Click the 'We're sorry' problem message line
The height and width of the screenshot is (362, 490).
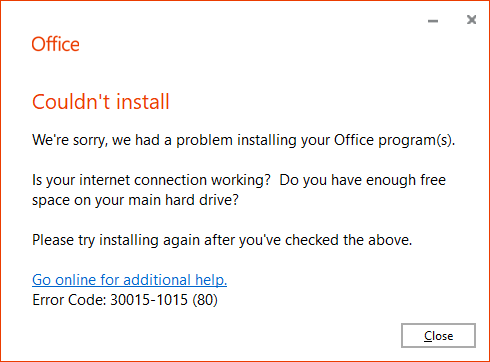pos(244,140)
